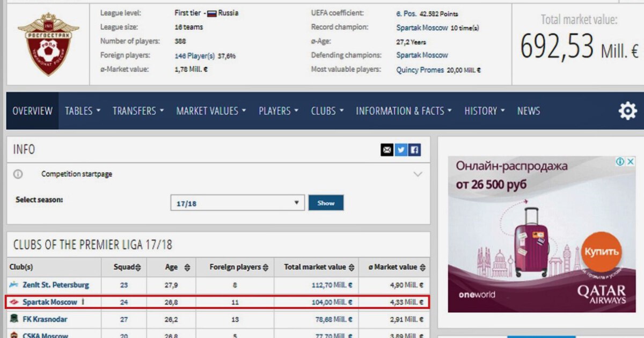Open the season 17/18 dropdown
This screenshot has width=644, height=338.
(237, 203)
